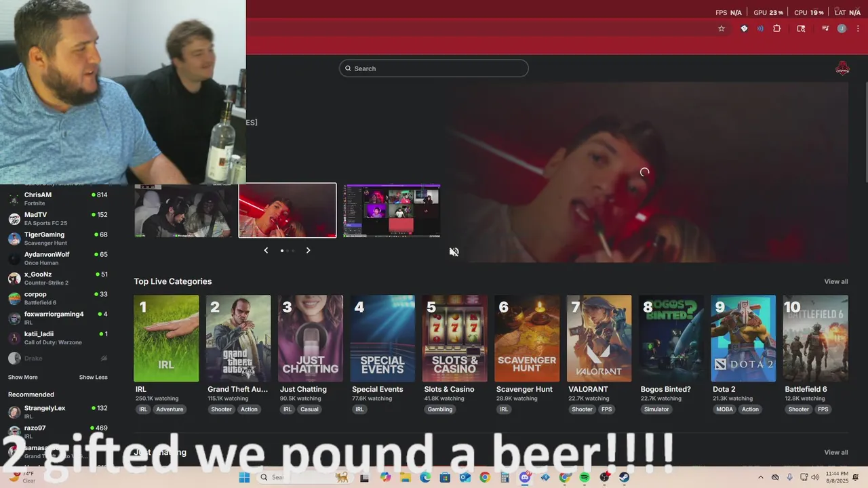Open the browser Extensions puzzle icon
Viewport: 868px width, 488px height.
[x=777, y=28]
